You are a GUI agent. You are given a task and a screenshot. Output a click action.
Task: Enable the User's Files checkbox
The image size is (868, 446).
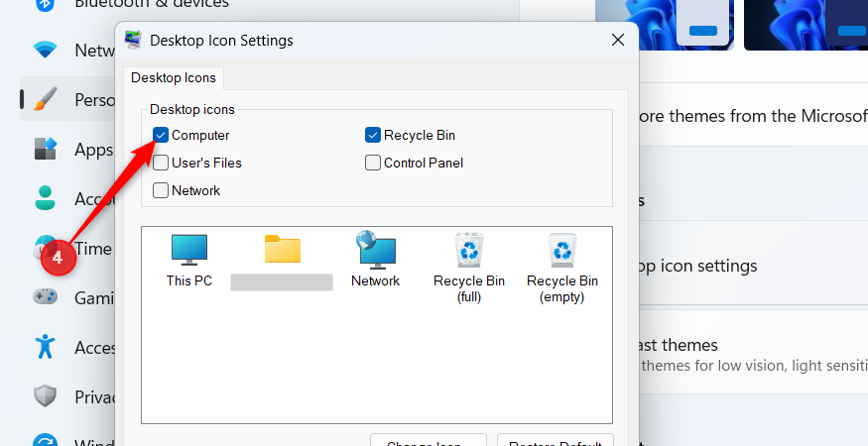pos(161,163)
